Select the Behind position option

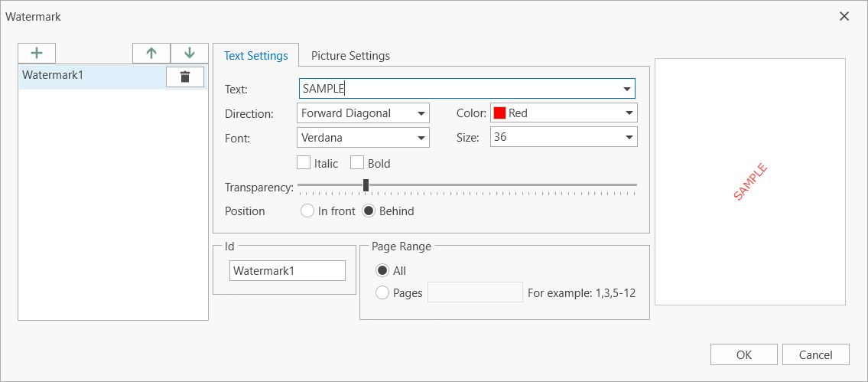point(369,211)
